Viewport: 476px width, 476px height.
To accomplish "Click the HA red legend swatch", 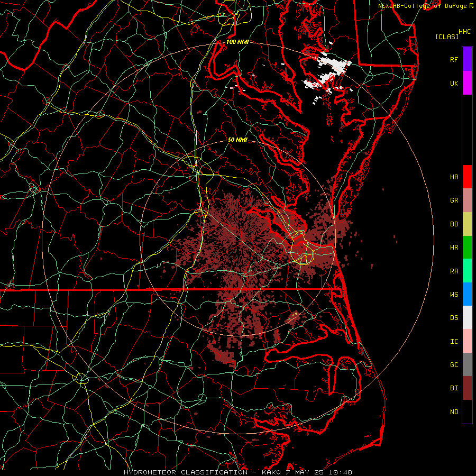I will pos(467,177).
